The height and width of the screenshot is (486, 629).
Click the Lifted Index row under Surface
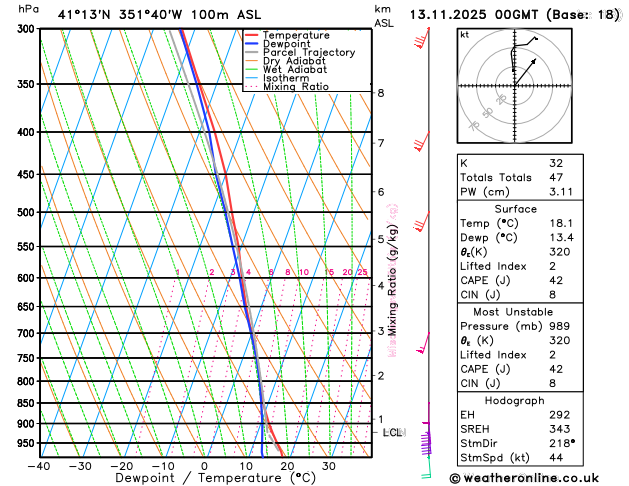[520, 266]
